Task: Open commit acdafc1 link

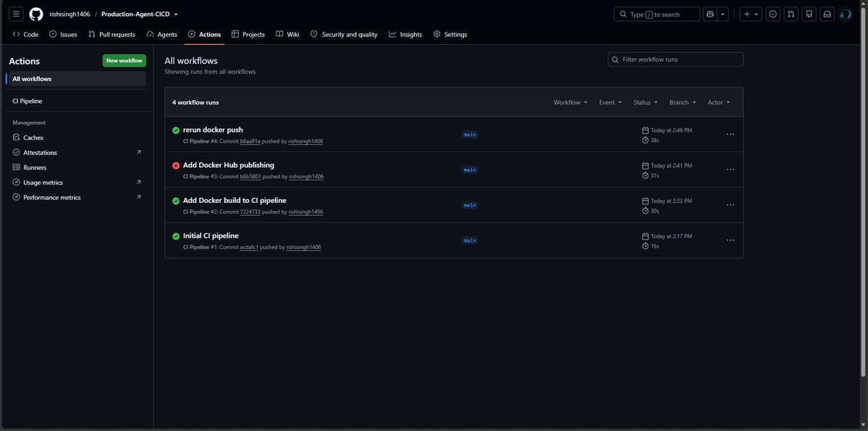Action: coord(249,247)
